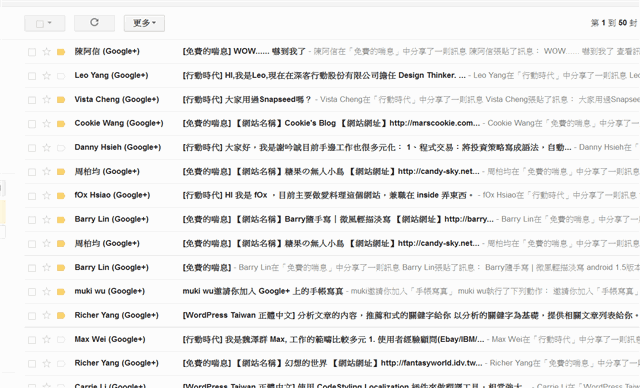The width and height of the screenshot is (640, 388).
Task: Toggle importance marker on Richer Yang 幻想的世界 email
Action: [61, 364]
